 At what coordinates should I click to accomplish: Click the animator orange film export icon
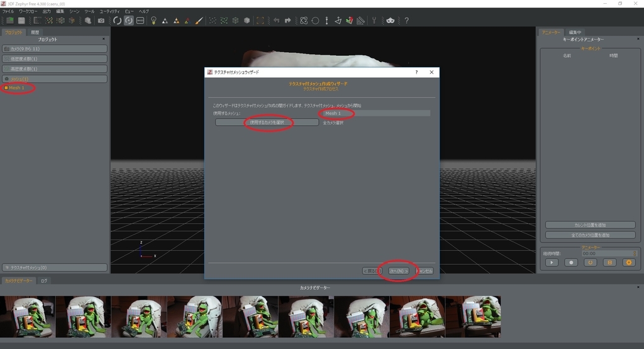[x=609, y=262]
